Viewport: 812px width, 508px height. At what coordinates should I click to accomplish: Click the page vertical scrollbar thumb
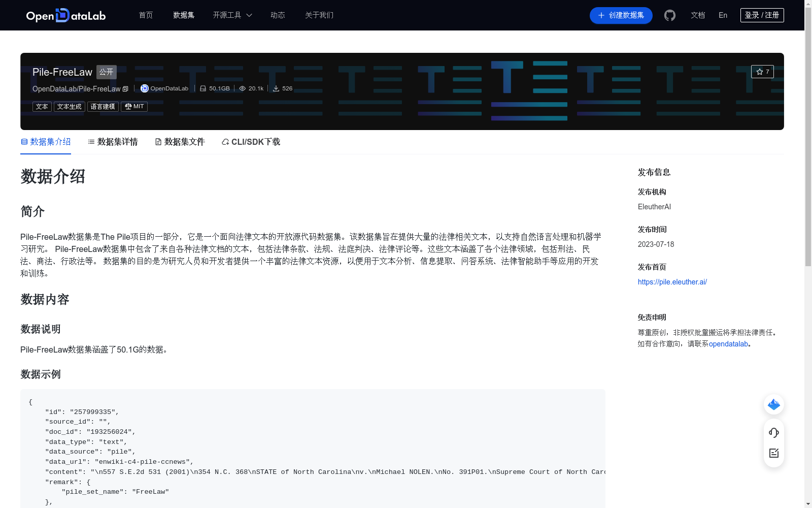[808, 137]
